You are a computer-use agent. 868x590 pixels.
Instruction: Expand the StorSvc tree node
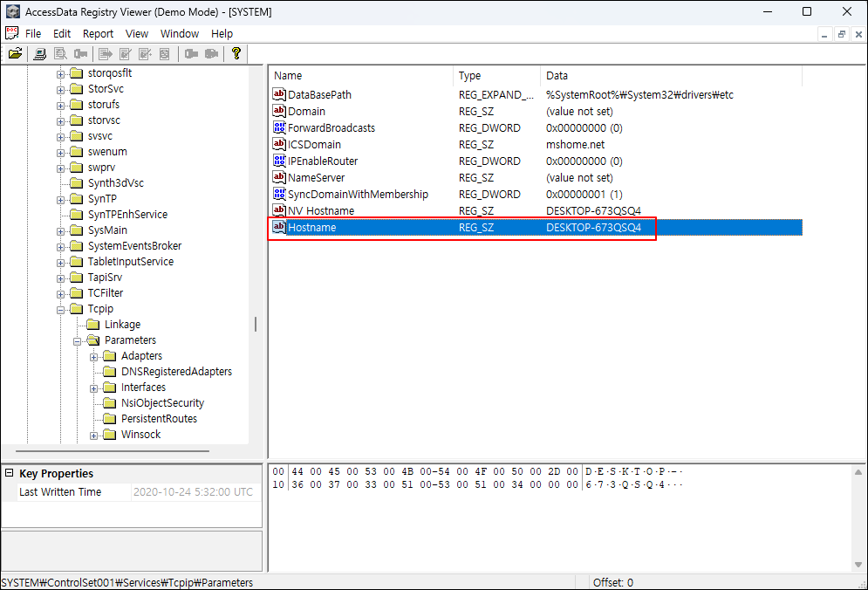pyautogui.click(x=60, y=90)
